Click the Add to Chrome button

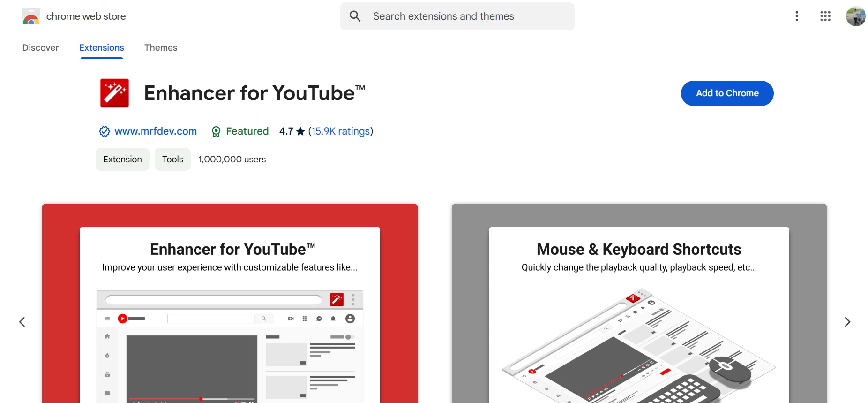[x=727, y=93]
